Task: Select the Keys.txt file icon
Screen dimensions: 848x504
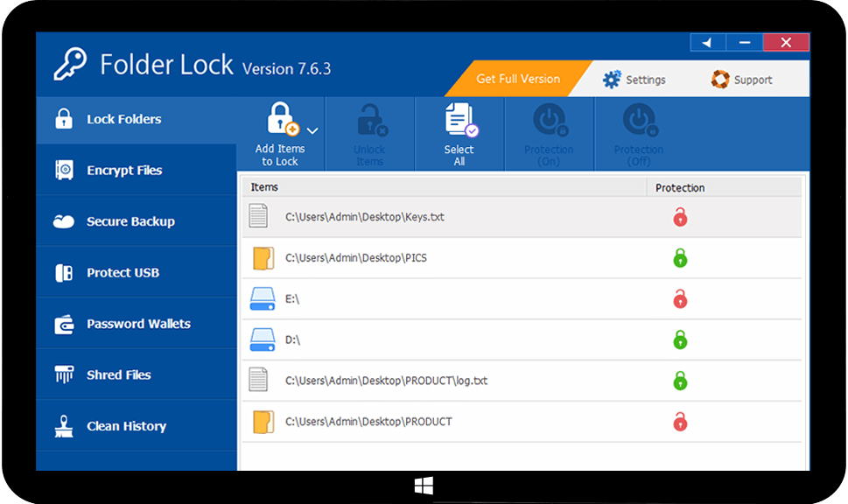Action: coord(258,216)
